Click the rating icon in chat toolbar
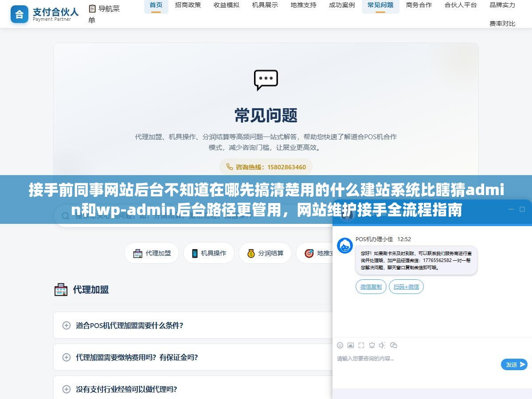The height and width of the screenshot is (399, 532). pos(372,345)
